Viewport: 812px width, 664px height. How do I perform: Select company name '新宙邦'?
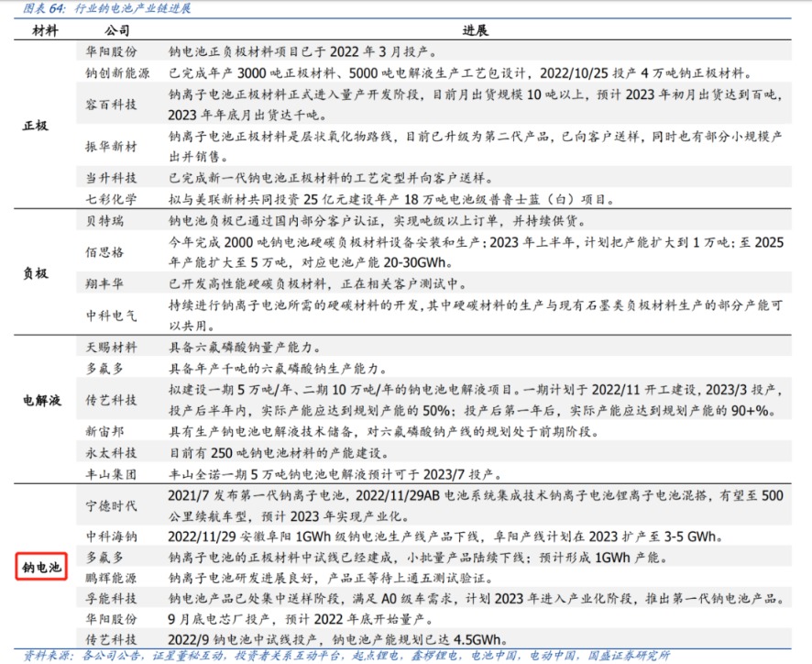coord(104,431)
